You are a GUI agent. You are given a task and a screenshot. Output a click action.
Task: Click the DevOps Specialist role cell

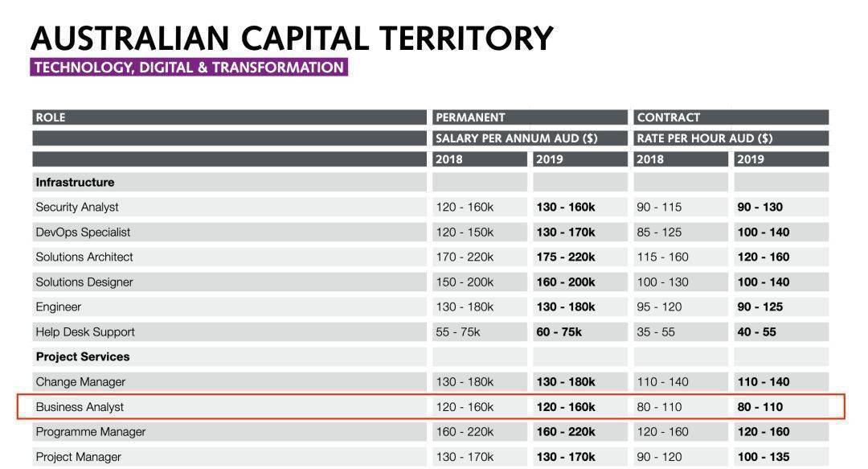[x=229, y=232]
